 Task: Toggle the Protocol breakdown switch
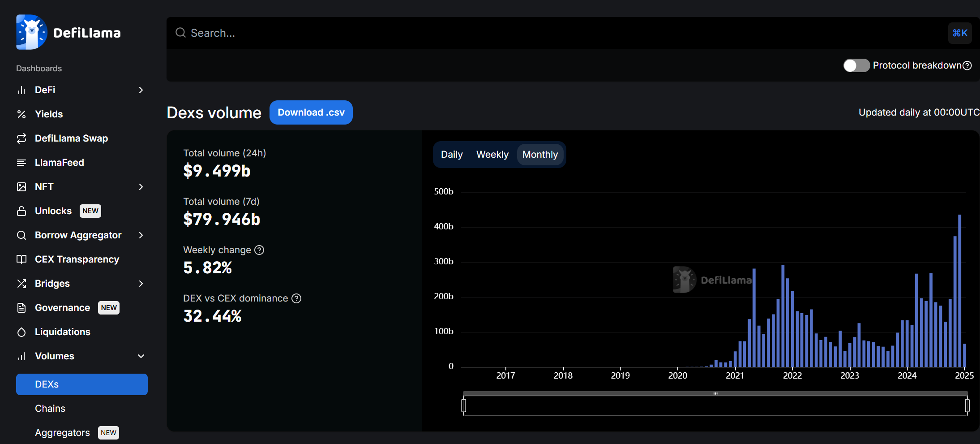[856, 65]
